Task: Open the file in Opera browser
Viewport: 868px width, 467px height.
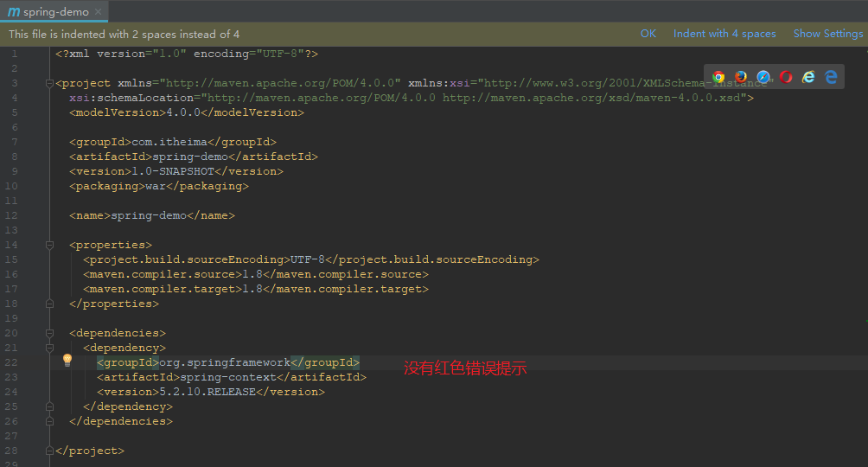Action: pos(786,77)
